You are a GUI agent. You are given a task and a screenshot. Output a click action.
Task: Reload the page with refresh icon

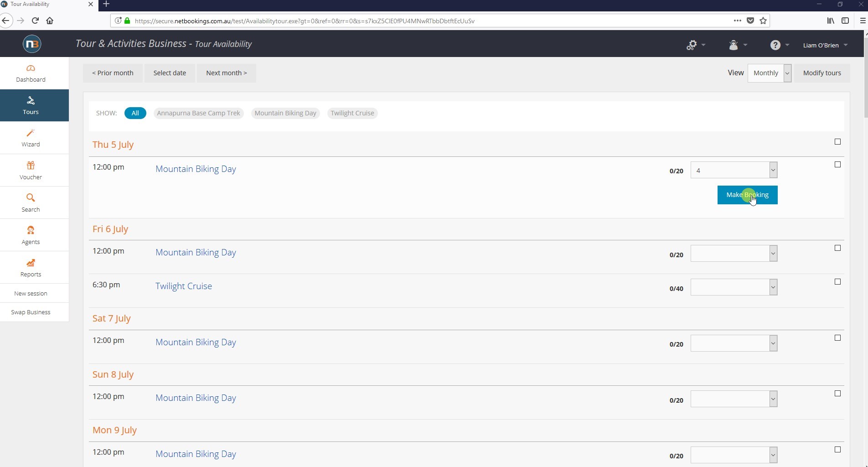[x=35, y=21]
